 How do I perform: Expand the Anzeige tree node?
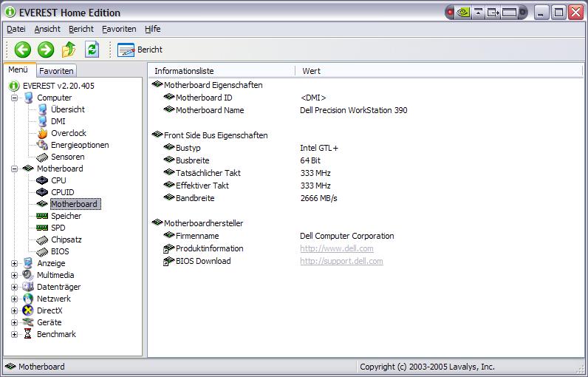pos(14,263)
